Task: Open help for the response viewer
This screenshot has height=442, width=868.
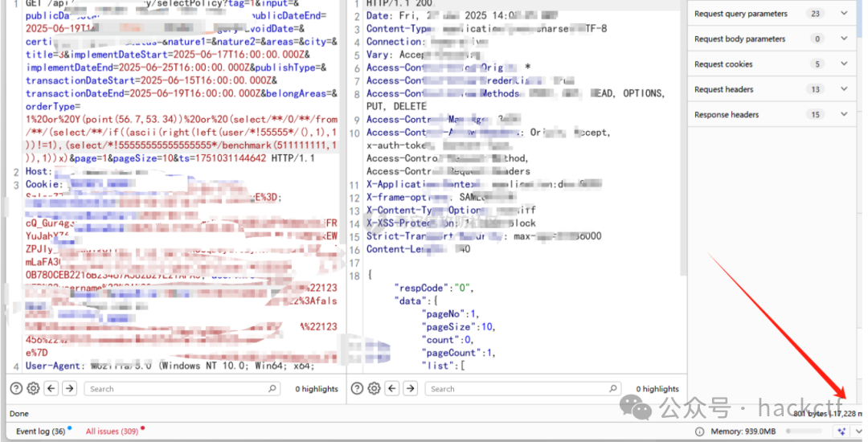Action: click(358, 389)
